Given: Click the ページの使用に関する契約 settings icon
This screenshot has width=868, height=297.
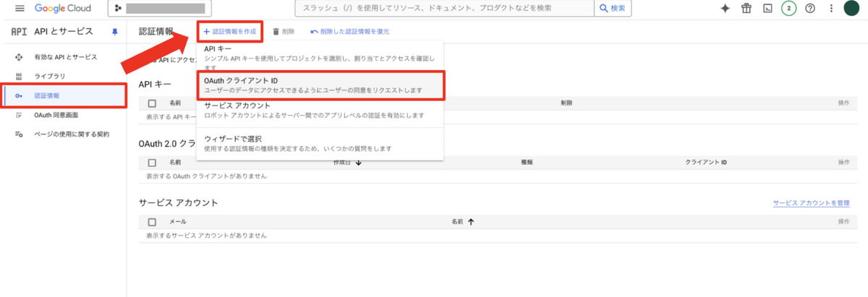Looking at the screenshot, I should coord(19,134).
